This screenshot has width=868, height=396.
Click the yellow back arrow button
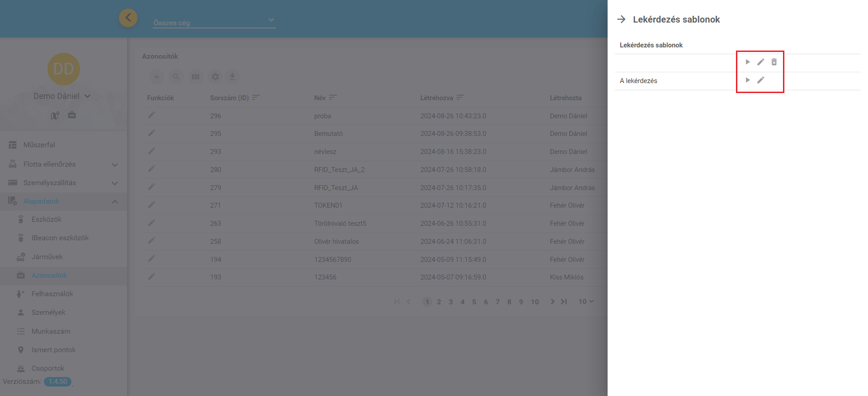128,18
